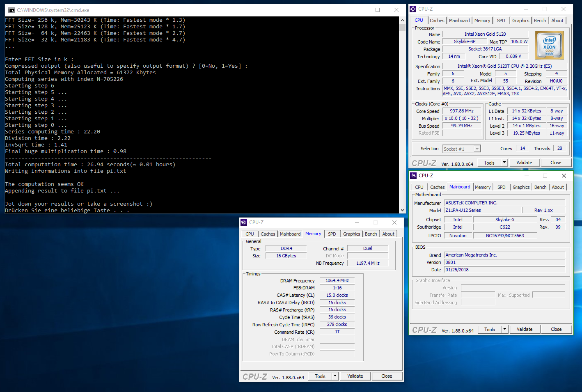This screenshot has width=582, height=392.
Task: Open the Bench tab in top CPU window
Action: [x=540, y=21]
